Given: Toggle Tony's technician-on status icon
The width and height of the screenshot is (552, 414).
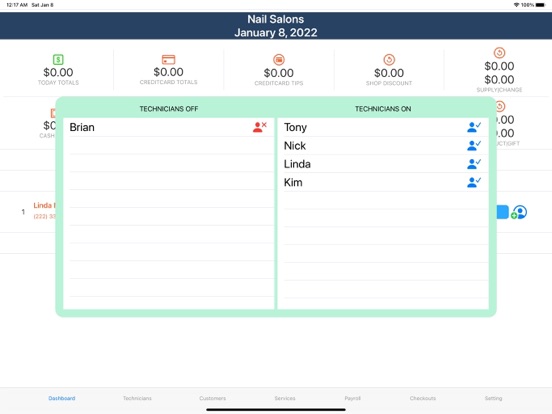Looking at the screenshot, I should pos(474,127).
